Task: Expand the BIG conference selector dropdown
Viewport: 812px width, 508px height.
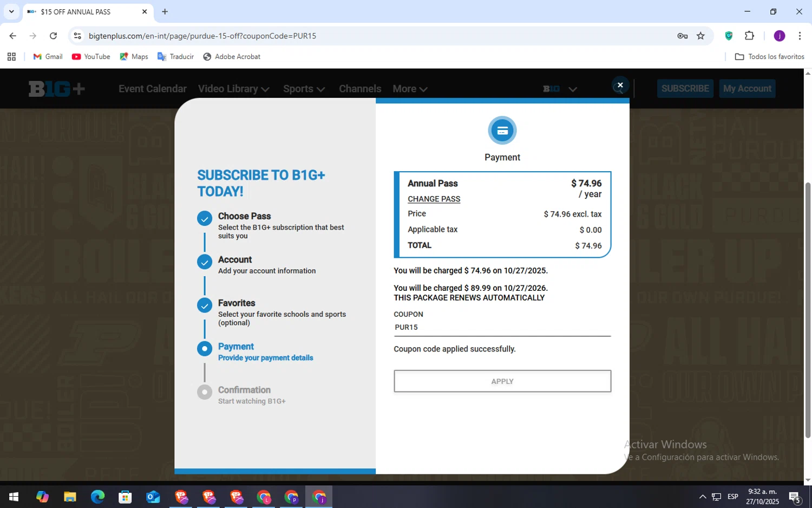Action: [x=560, y=89]
